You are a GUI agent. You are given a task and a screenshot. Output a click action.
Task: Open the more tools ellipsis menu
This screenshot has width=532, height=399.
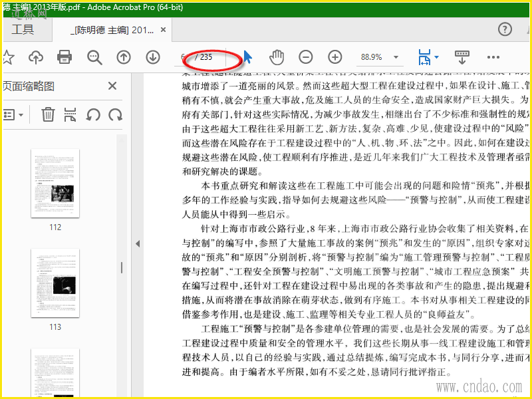493,57
